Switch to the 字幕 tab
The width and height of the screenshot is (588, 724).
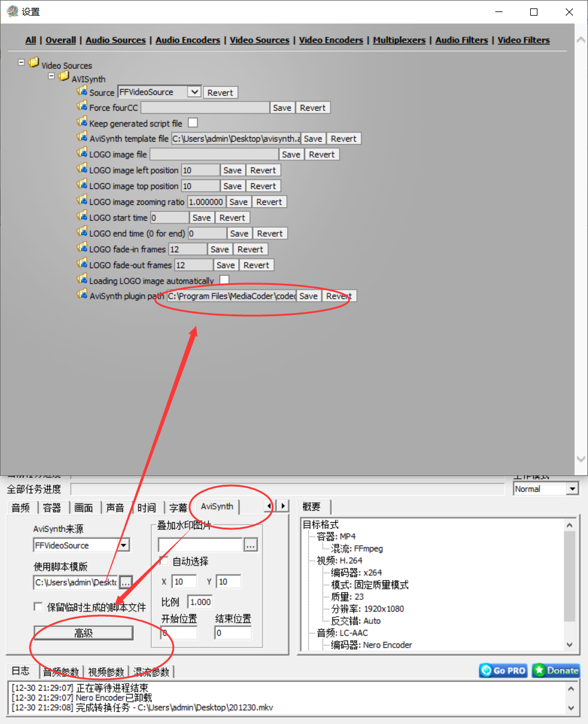tap(178, 507)
